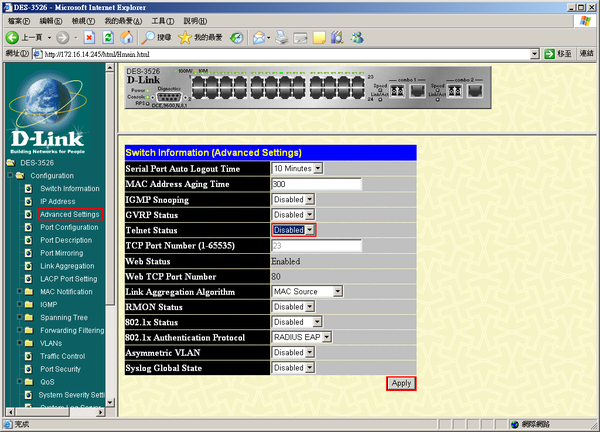Click the Media globe toolbar icon

pyautogui.click(x=236, y=37)
